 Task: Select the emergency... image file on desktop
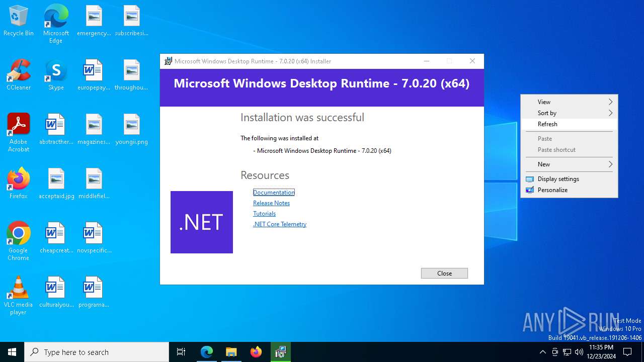(94, 21)
